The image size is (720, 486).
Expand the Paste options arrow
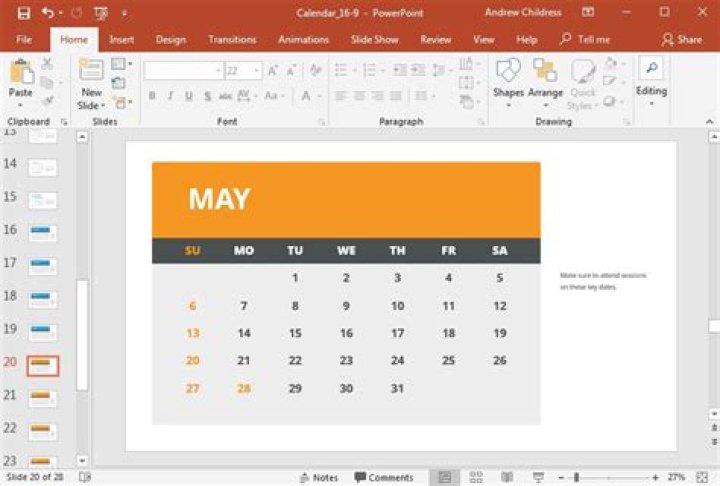pyautogui.click(x=21, y=105)
